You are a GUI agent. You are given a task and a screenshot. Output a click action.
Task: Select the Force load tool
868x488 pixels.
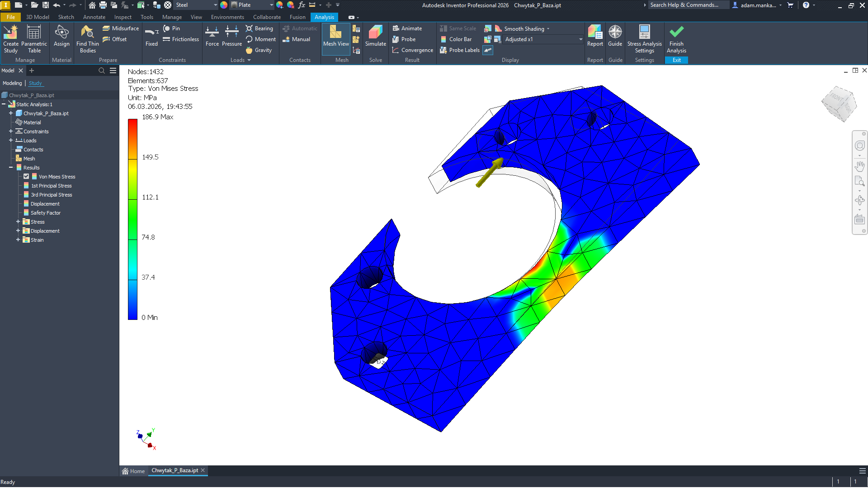pyautogui.click(x=212, y=36)
